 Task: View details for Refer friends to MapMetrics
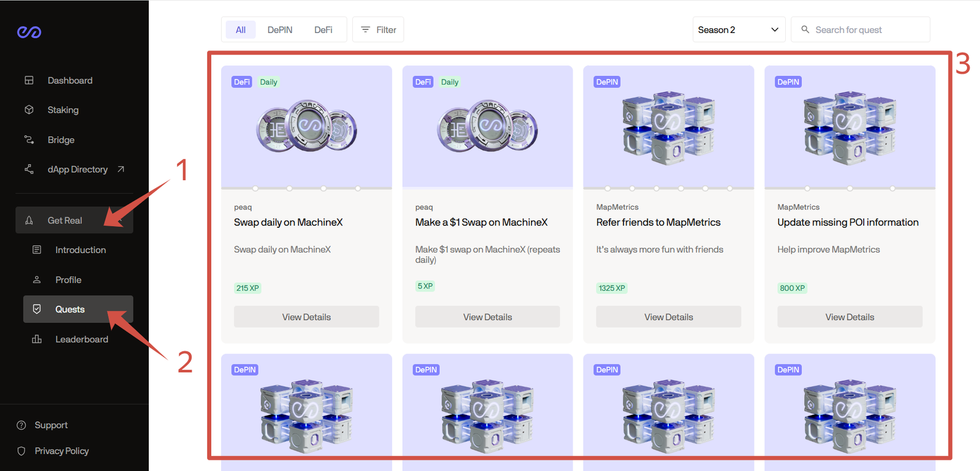pyautogui.click(x=668, y=317)
